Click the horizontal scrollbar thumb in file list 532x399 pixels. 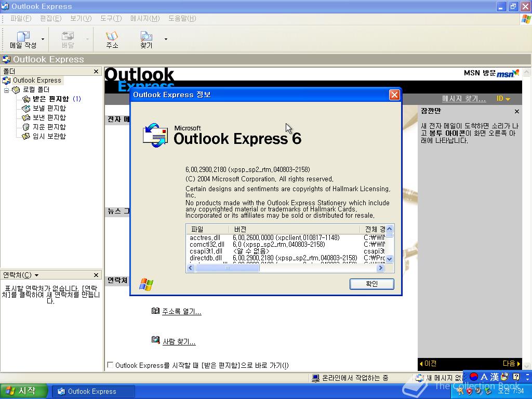228,268
